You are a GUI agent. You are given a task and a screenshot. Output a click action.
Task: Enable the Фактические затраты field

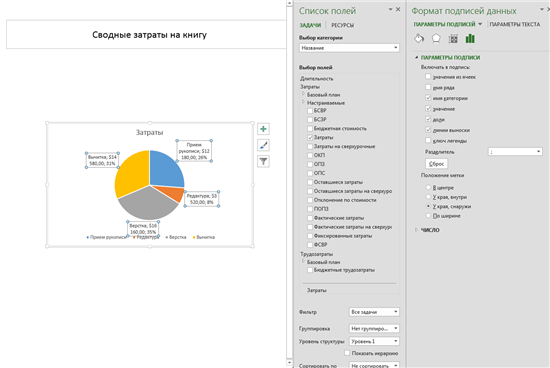[310, 218]
